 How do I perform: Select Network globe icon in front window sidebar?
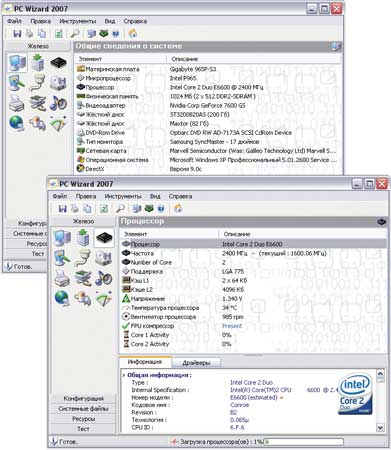[62, 298]
